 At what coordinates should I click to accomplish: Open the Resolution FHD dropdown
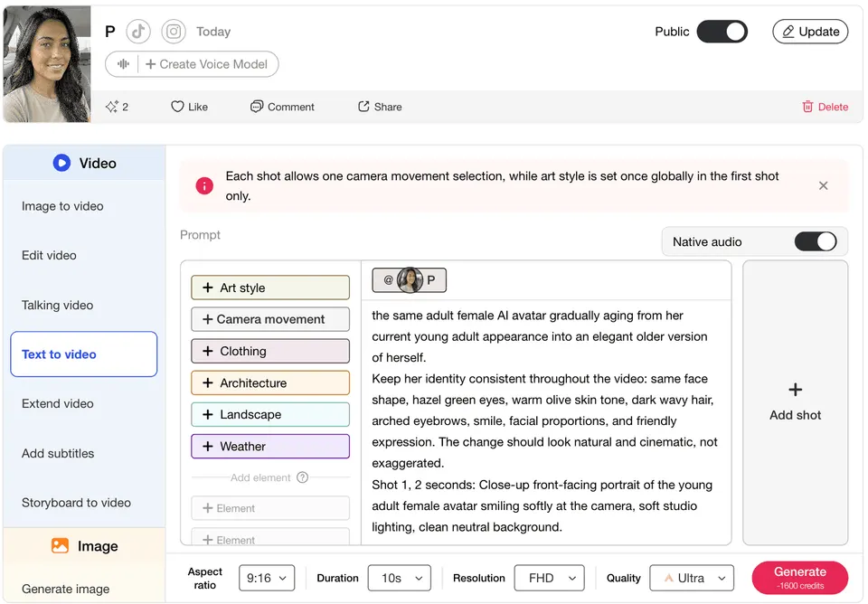pos(549,578)
